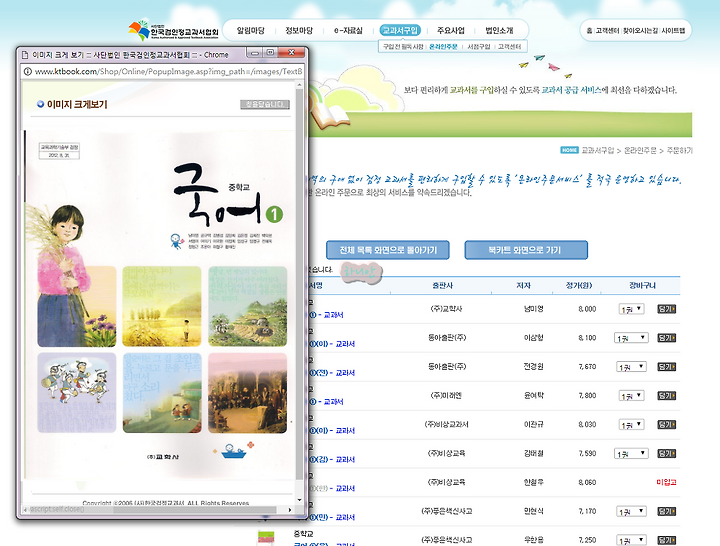720x546 pixels.
Task: Click 북카트 화면으로 가기 button
Action: pos(526,250)
